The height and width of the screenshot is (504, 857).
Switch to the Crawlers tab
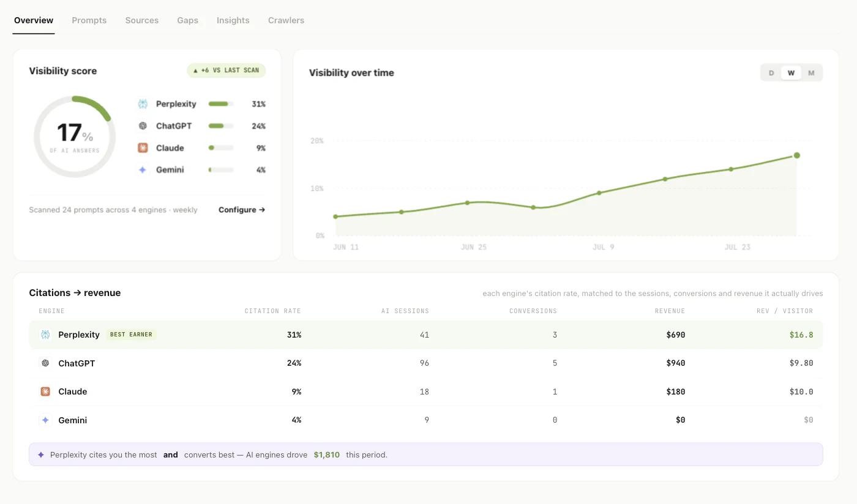point(286,20)
